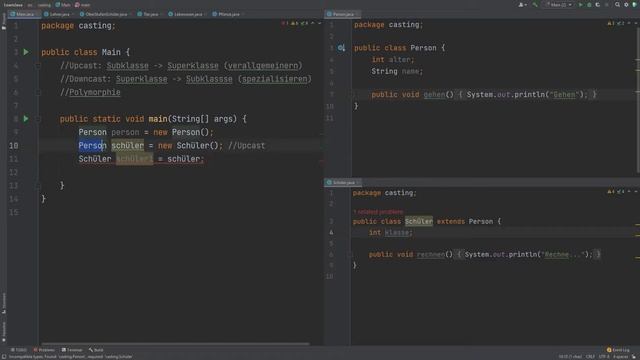The width and height of the screenshot is (640, 360).
Task: Click the Build hammer icon
Action: click(535, 5)
